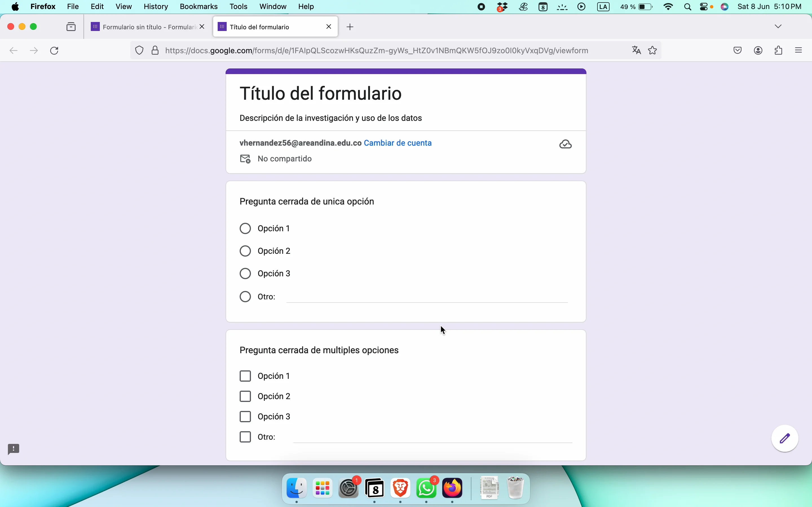Open the Firefox extensions puzzle icon
Image resolution: width=812 pixels, height=507 pixels.
[780, 51]
